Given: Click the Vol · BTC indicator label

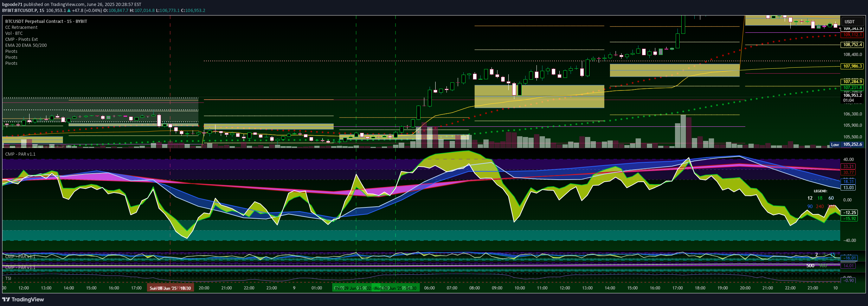Looking at the screenshot, I should (14, 33).
